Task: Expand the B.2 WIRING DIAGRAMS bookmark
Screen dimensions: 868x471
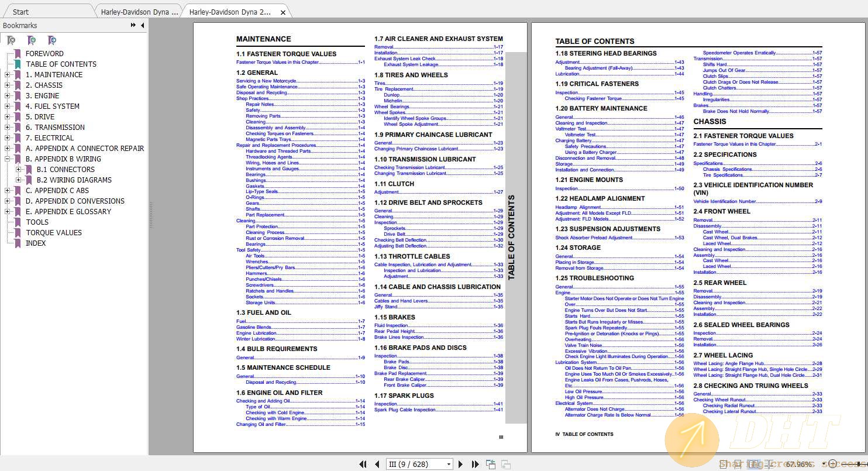Action: pyautogui.click(x=18, y=180)
